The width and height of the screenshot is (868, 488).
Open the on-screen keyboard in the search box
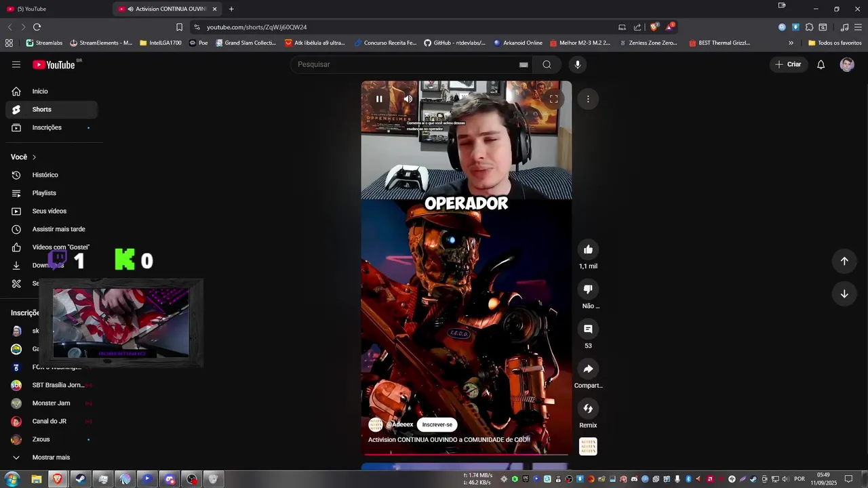pyautogui.click(x=524, y=65)
